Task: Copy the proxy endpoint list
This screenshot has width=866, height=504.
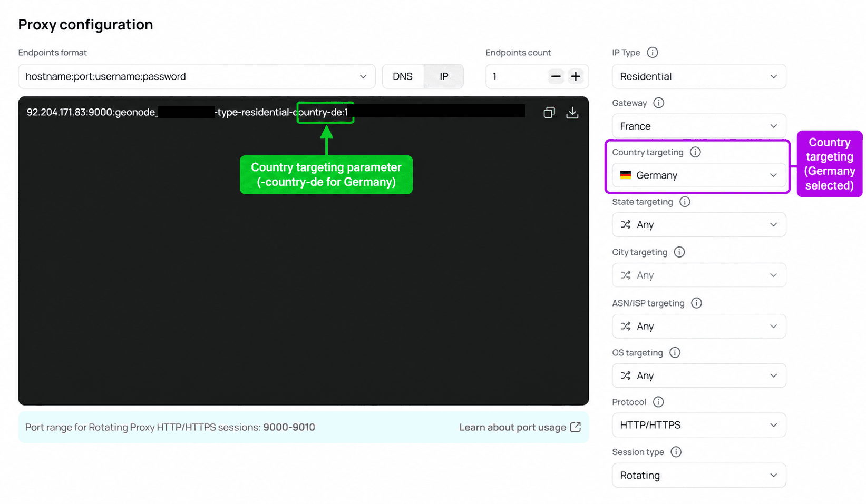Action: point(549,113)
